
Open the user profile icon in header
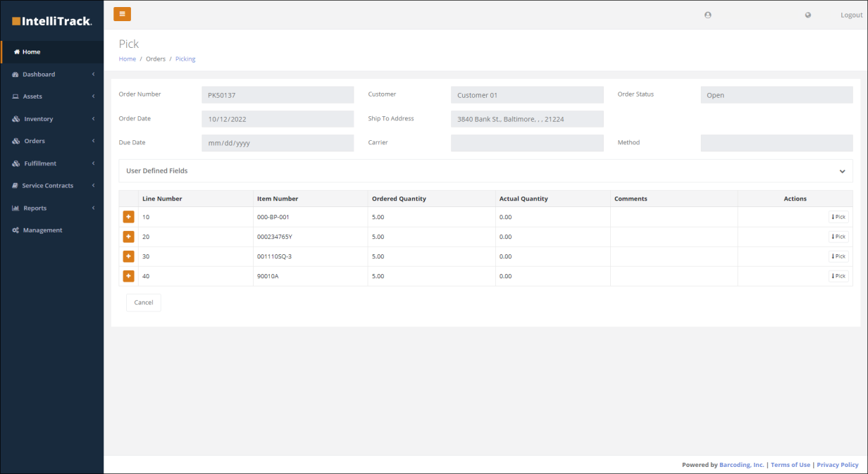pos(708,15)
